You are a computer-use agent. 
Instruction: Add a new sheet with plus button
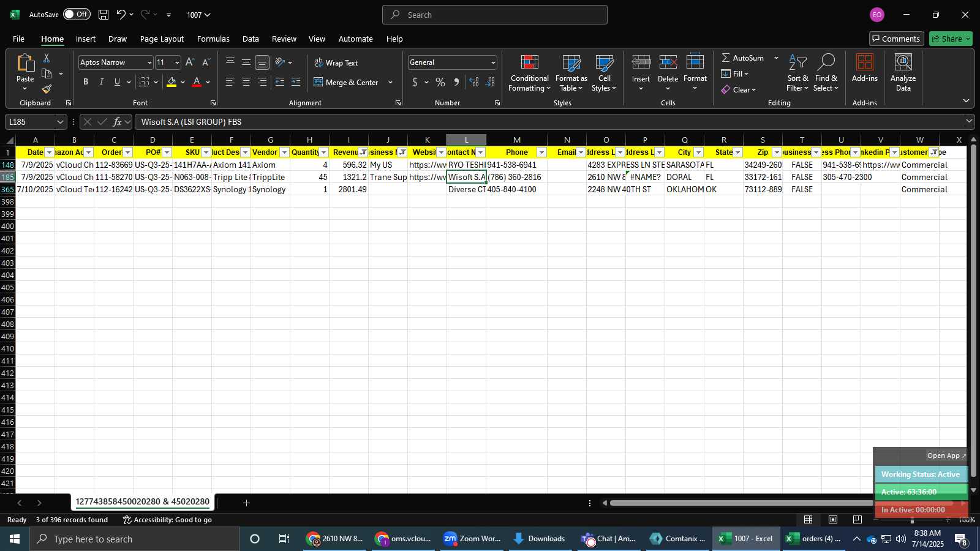pyautogui.click(x=246, y=503)
